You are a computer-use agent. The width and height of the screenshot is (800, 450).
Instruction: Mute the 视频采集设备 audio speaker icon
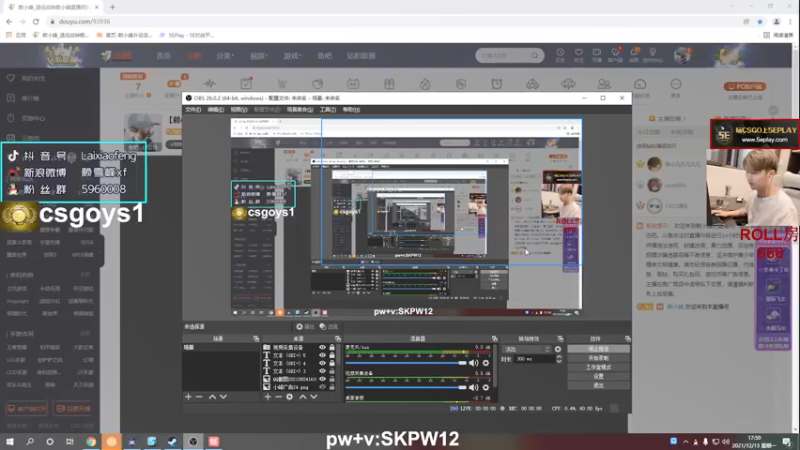click(474, 388)
